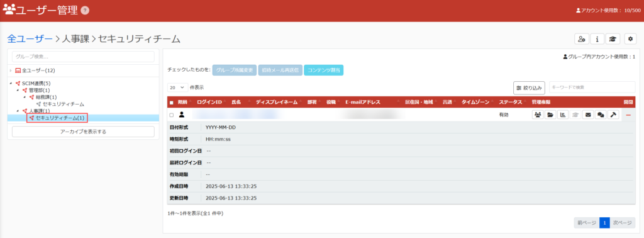Click the hammer icon in the user row
This screenshot has height=238, width=644.
tap(613, 115)
